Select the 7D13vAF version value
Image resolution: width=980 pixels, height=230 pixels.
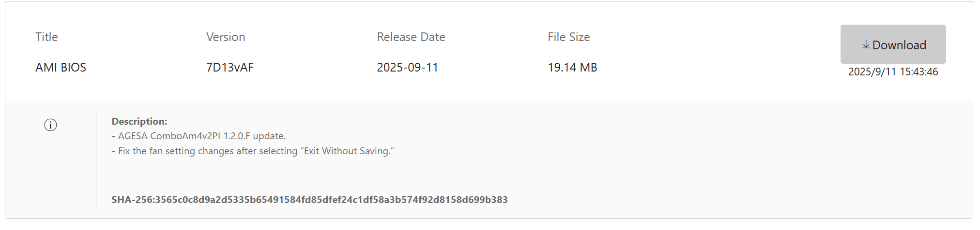coord(230,68)
